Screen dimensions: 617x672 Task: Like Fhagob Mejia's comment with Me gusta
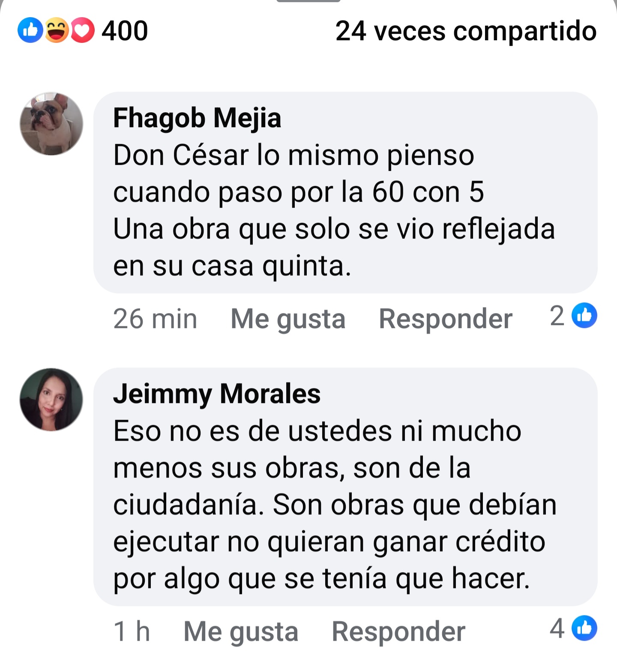288,319
